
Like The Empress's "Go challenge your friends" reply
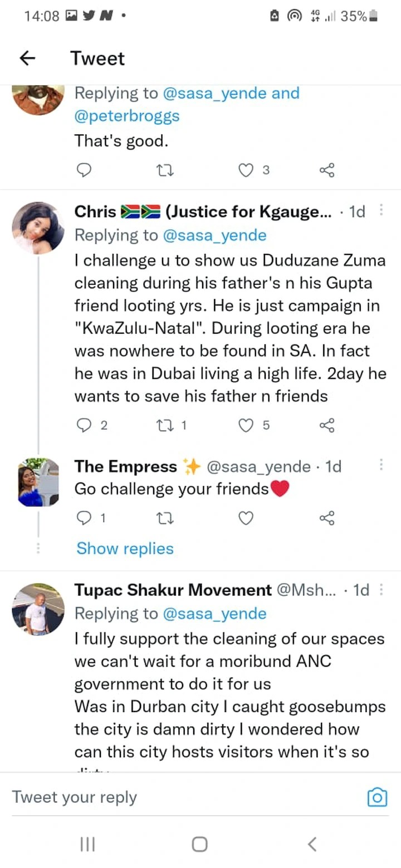click(x=246, y=519)
